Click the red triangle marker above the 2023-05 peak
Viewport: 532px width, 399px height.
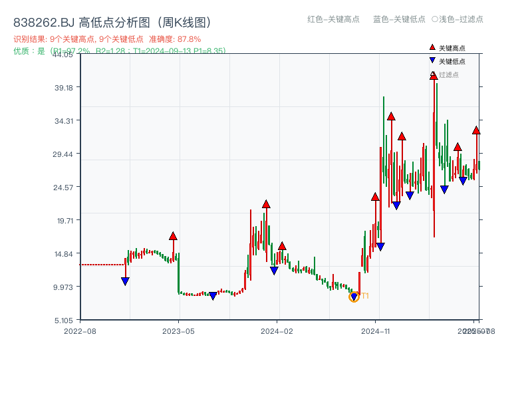(173, 235)
